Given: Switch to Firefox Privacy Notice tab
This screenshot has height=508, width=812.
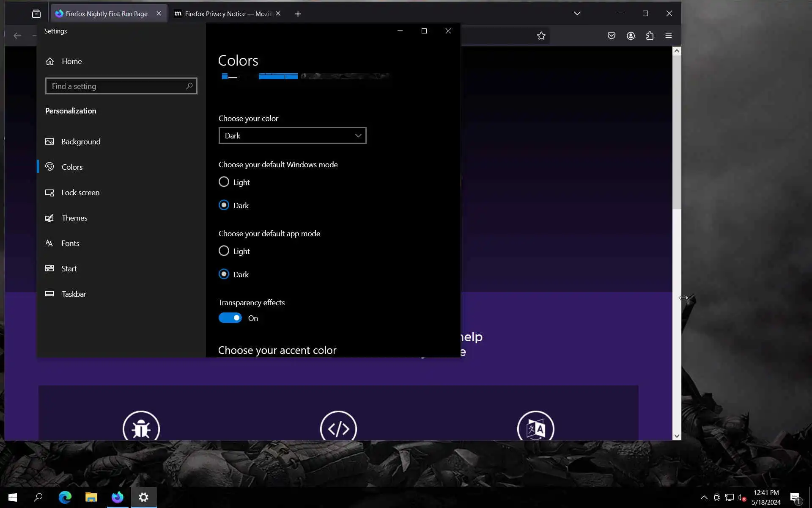Looking at the screenshot, I should (x=224, y=14).
